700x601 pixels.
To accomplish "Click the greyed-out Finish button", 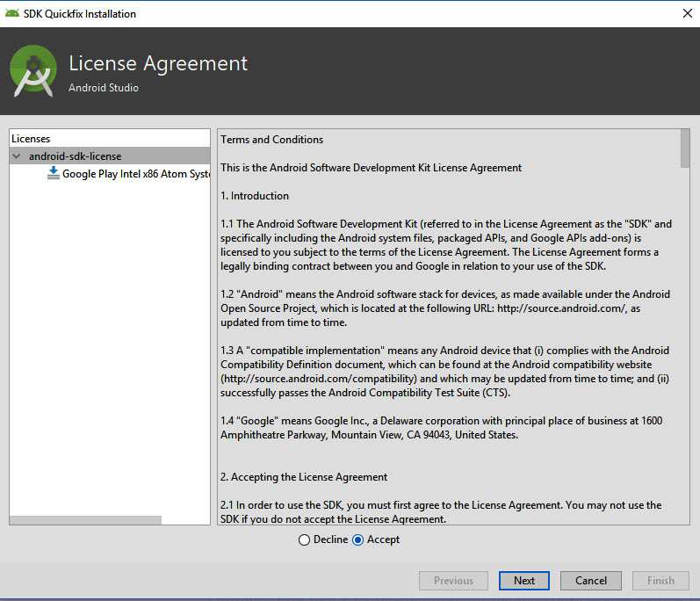I will coord(660,580).
